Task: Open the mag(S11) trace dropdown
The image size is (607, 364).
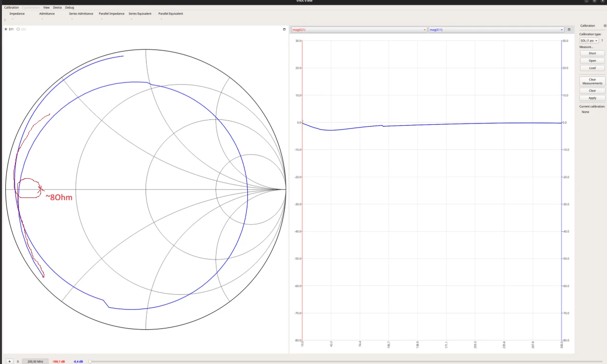Action: pos(496,30)
